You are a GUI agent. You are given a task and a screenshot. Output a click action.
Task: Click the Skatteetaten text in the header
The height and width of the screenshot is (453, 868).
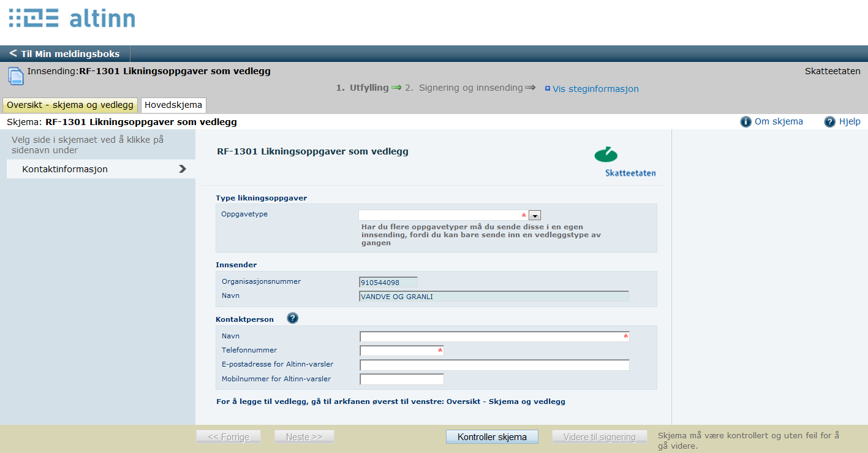tap(832, 71)
